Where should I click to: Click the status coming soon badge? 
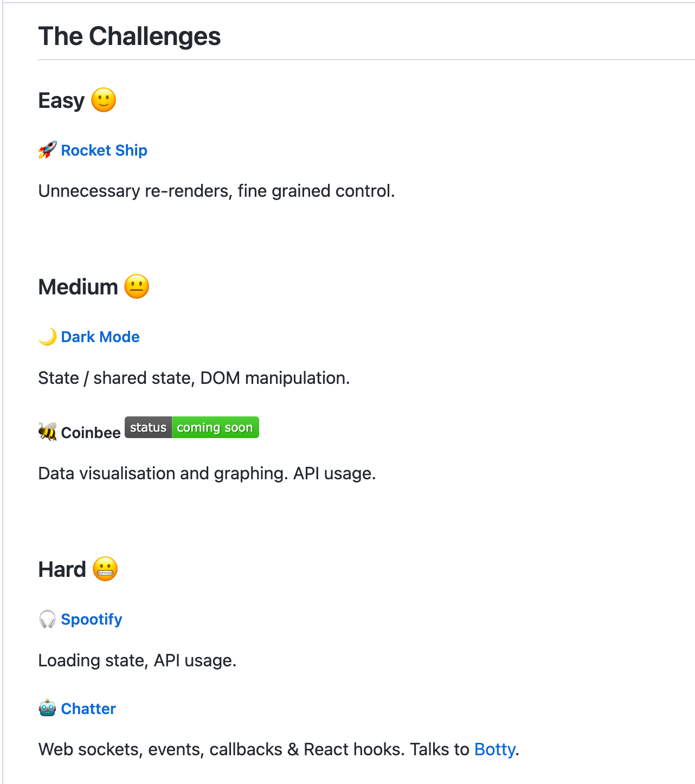(x=192, y=428)
